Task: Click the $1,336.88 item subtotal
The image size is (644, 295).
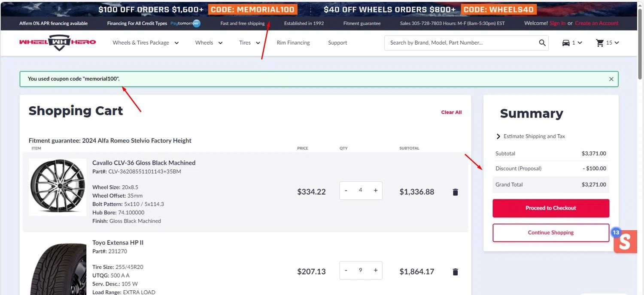Action: tap(417, 192)
